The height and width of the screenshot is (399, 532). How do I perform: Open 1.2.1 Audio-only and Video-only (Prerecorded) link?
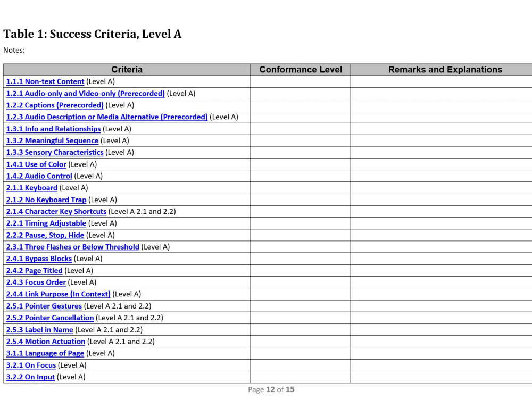(86, 93)
